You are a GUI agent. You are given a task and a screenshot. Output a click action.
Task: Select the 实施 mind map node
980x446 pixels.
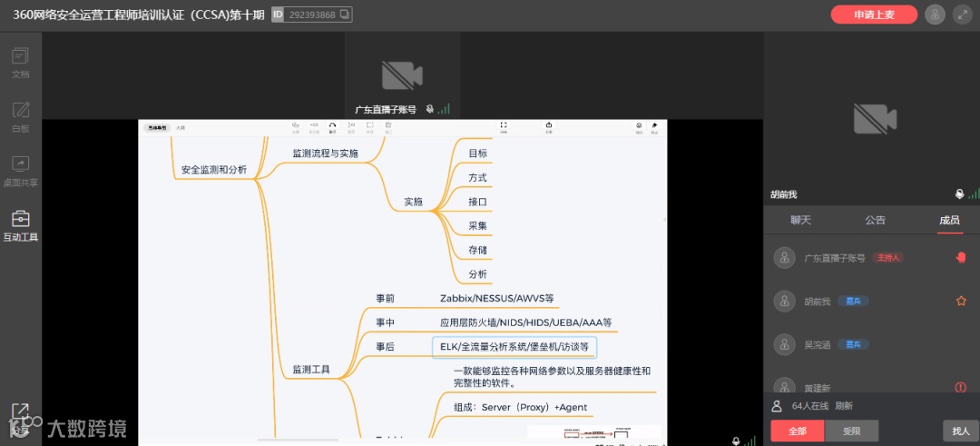[x=413, y=202]
